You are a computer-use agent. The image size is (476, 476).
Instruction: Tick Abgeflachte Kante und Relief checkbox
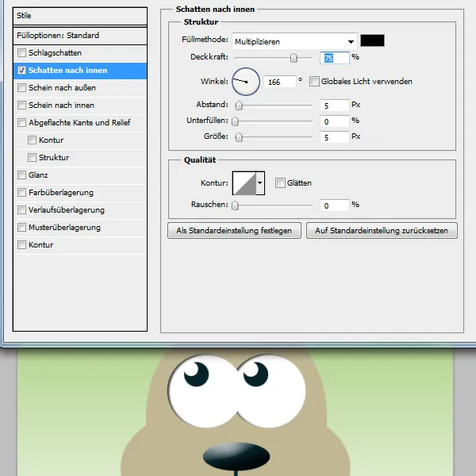(21, 123)
